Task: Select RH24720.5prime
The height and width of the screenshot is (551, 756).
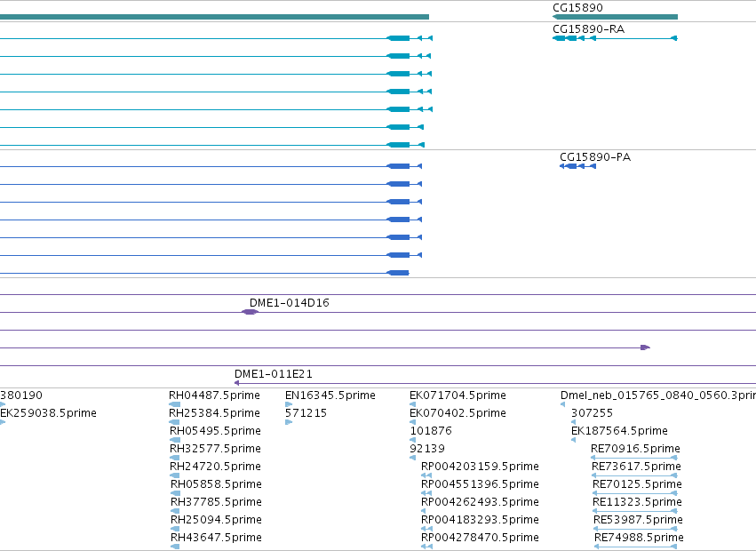Action: pos(215,466)
